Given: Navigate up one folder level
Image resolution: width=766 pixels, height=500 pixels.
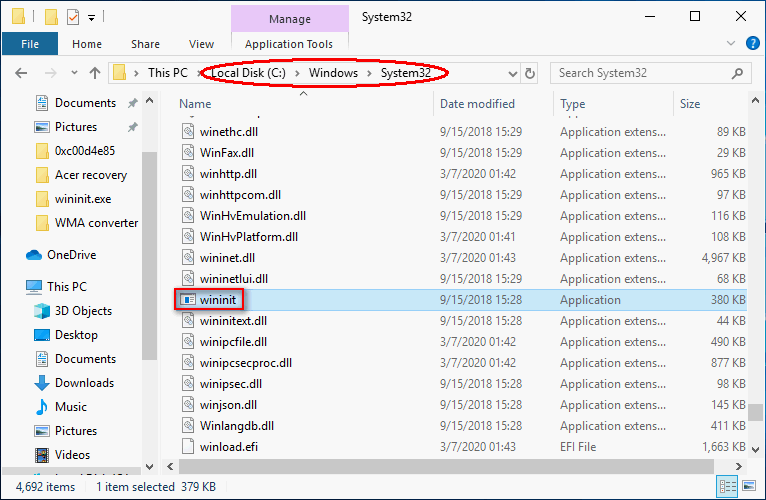Looking at the screenshot, I should click(x=95, y=73).
